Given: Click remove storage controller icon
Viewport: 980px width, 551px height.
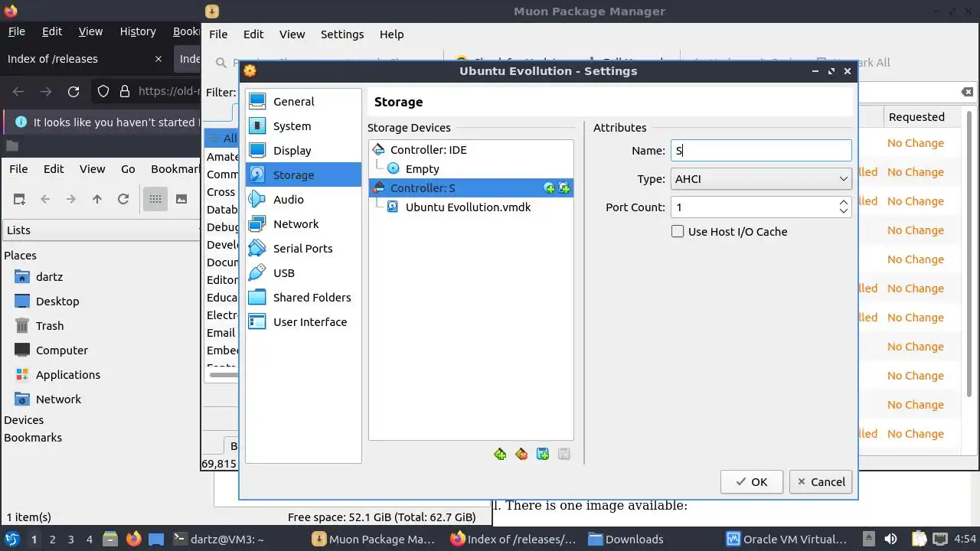Looking at the screenshot, I should 521,455.
